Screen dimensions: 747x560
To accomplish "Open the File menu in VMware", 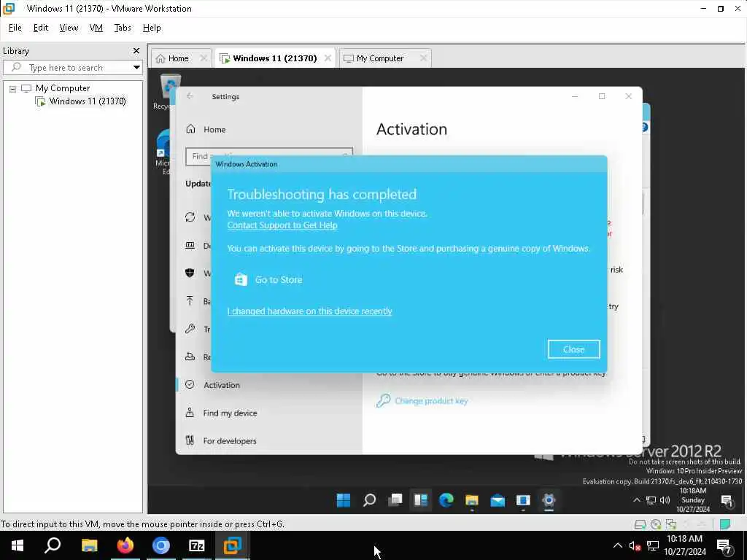I will [x=15, y=28].
